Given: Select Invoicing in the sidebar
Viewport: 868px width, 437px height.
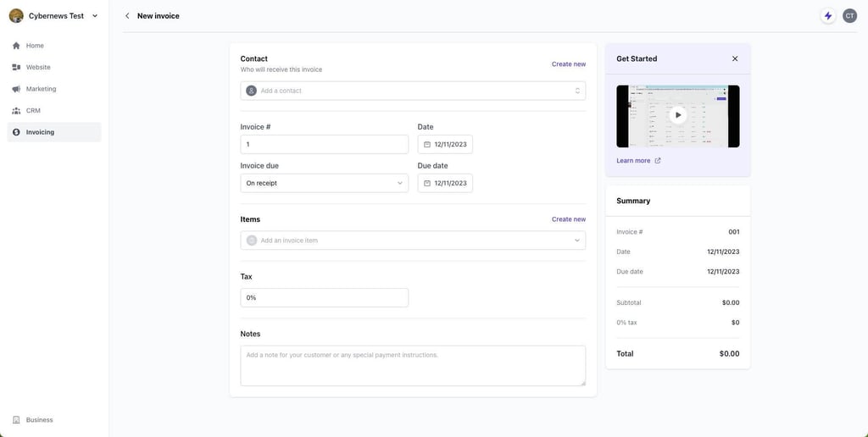Looking at the screenshot, I should click(x=54, y=132).
